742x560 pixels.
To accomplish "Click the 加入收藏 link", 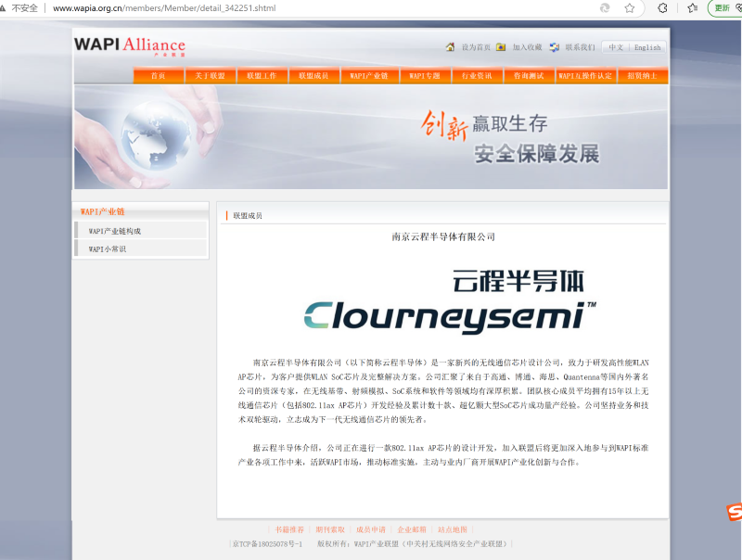I will pos(527,47).
